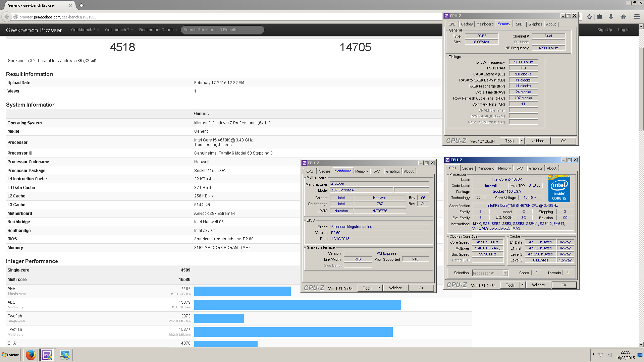
Task: Open a new browser tab with plus icon
Action: tap(82, 5)
